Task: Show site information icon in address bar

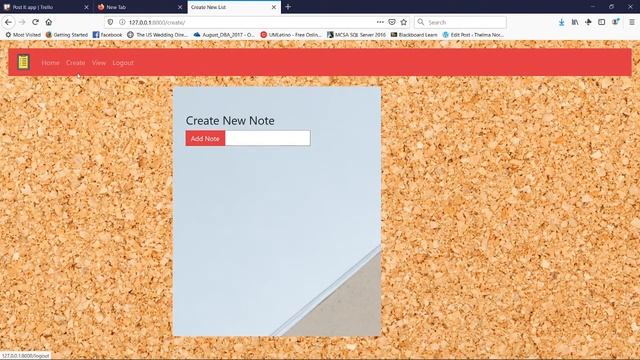Action: point(122,22)
